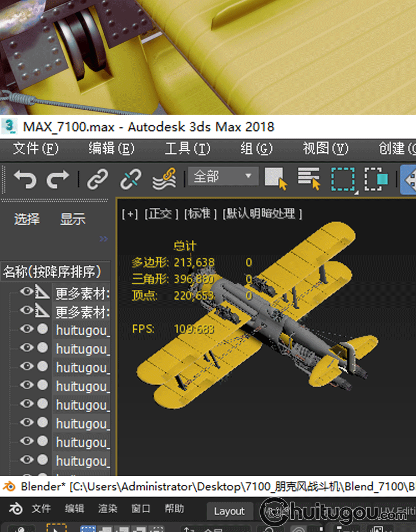Click the FPS value 109.688
This screenshot has height=532, width=416.
coord(194,329)
